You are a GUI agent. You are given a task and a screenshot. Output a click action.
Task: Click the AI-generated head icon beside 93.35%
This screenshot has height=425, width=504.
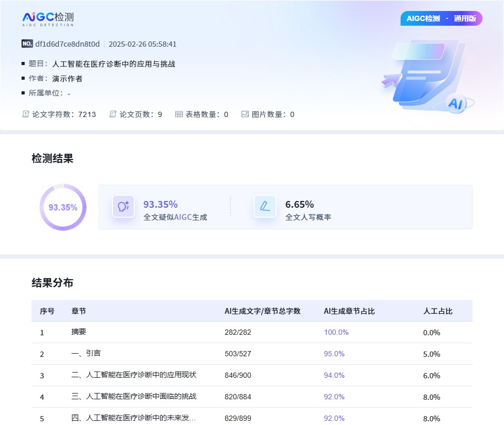[123, 207]
